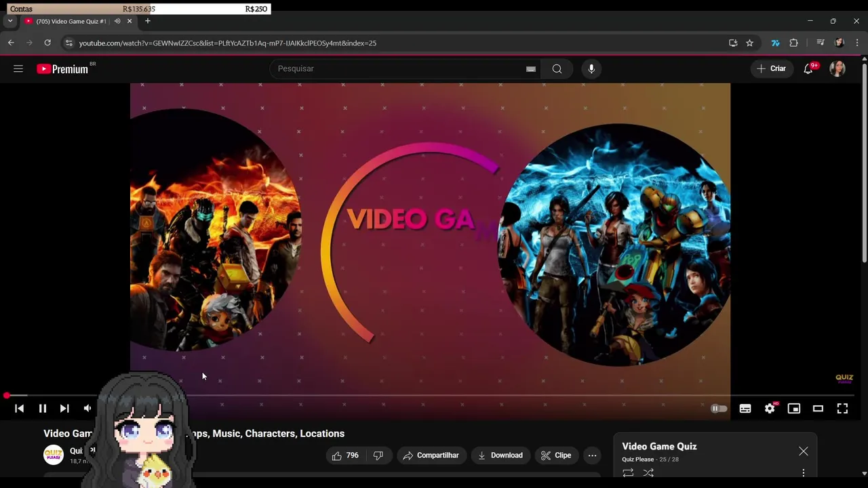Viewport: 868px width, 488px height.
Task: Mute tab via speaker icon on tab
Action: [117, 21]
